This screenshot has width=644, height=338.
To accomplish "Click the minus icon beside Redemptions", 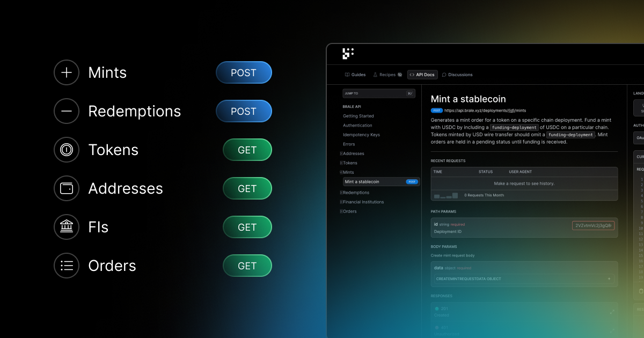I will (x=67, y=111).
